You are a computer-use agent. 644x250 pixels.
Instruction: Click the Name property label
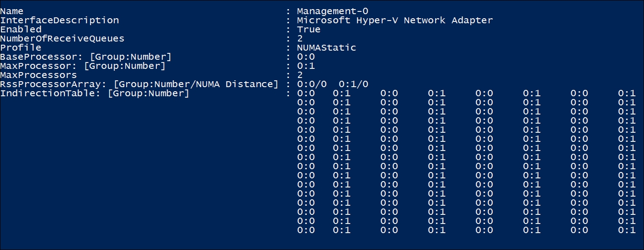tap(12, 11)
